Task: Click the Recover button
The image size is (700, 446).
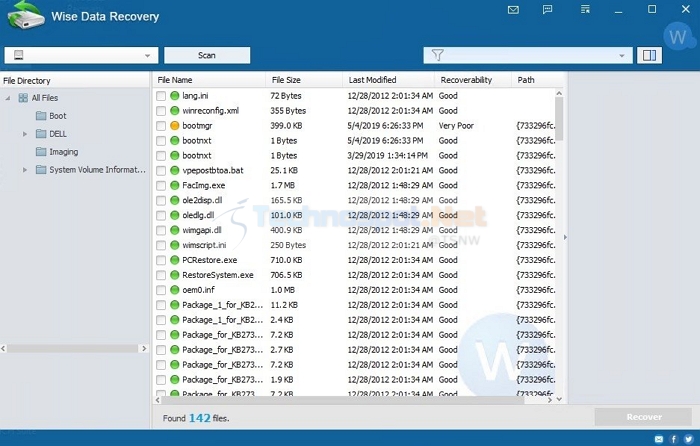Action: pos(643,417)
